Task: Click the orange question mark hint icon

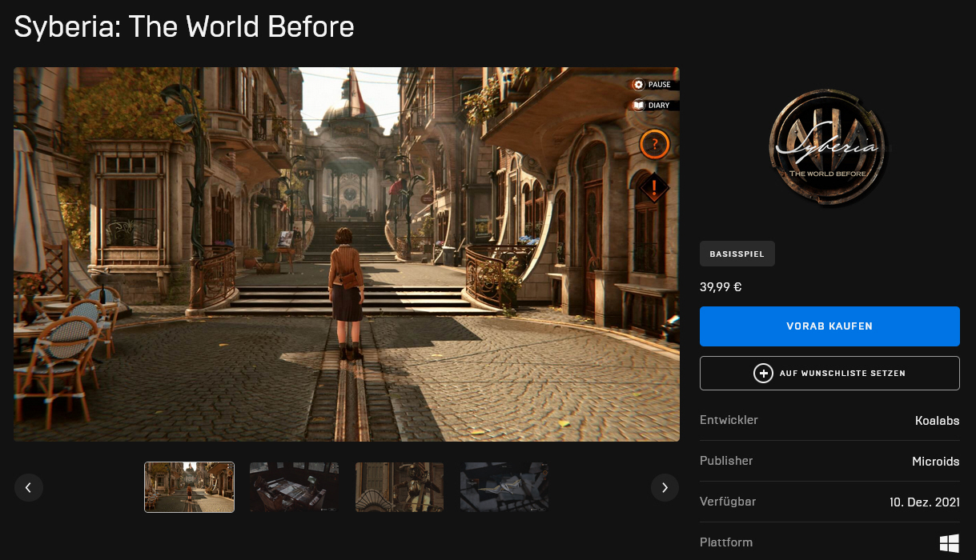Action: click(x=654, y=145)
